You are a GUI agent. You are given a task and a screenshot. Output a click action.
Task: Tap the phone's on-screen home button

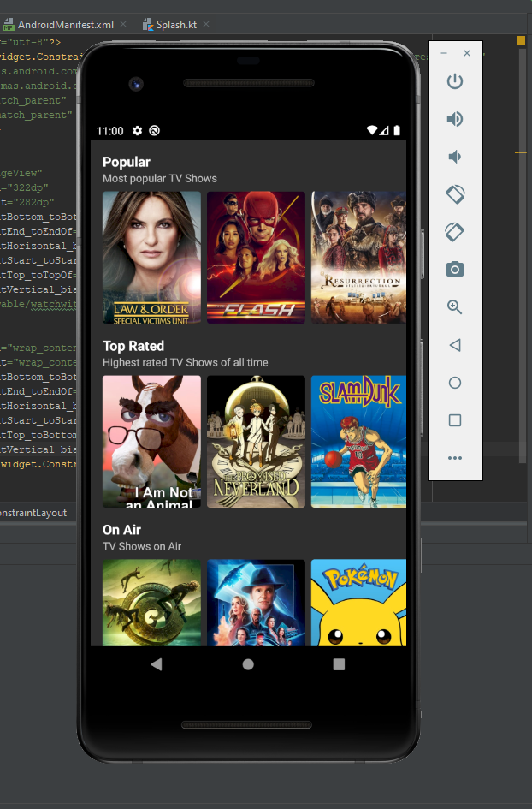coord(248,664)
